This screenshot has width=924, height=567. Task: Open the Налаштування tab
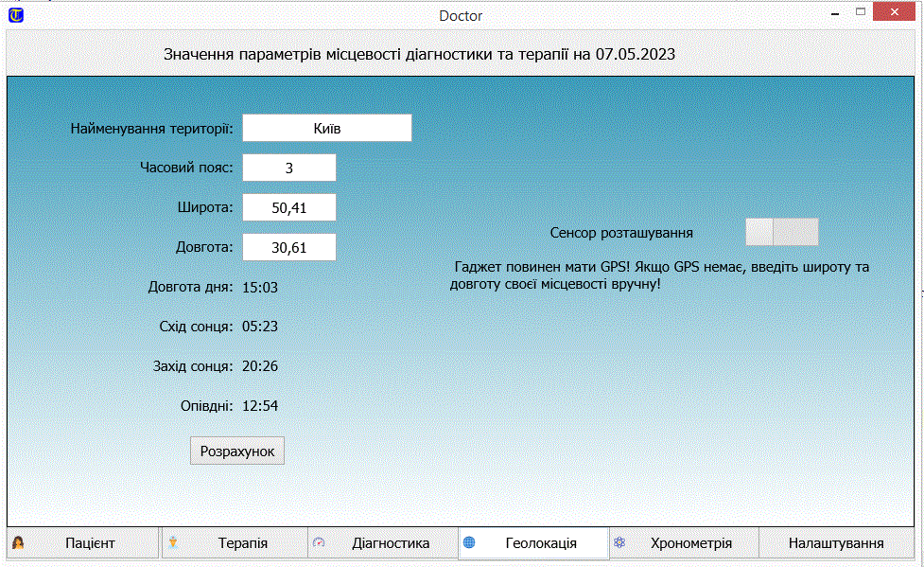(x=835, y=543)
